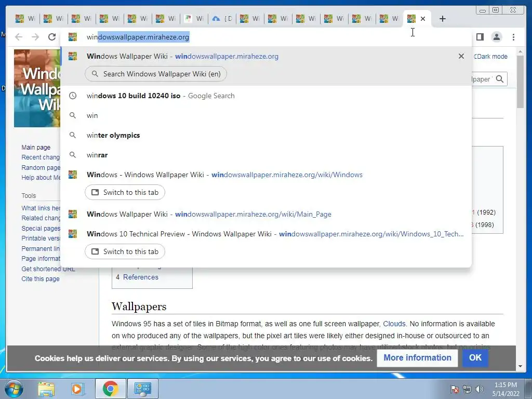Open the Special pages link
Screen dimensions: 532x399
(41, 229)
